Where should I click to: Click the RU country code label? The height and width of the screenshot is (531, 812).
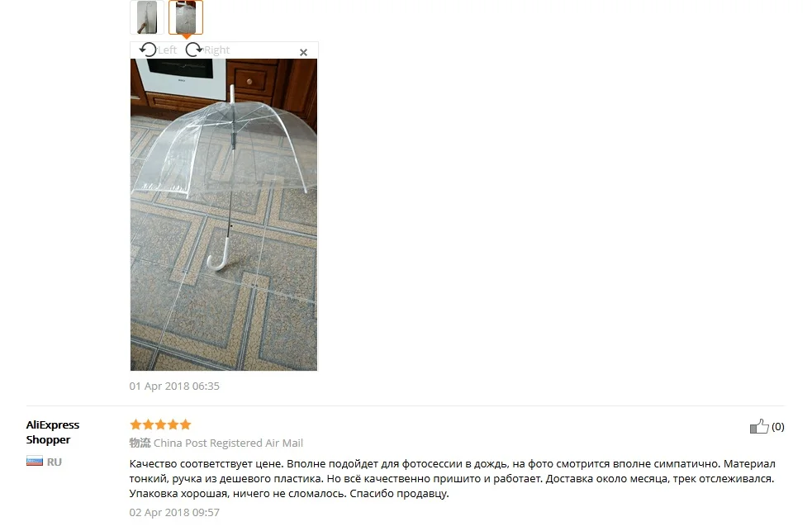tap(55, 462)
